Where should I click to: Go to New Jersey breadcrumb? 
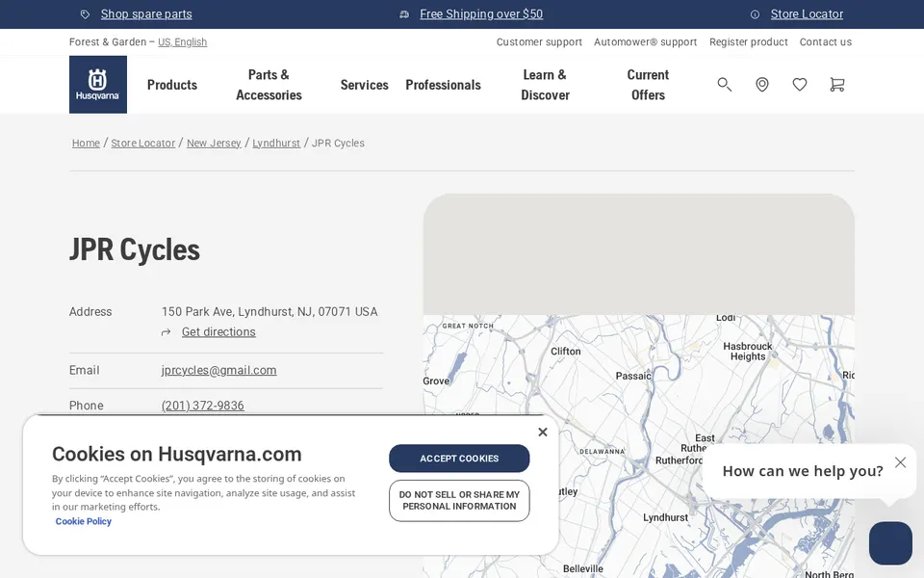pos(214,144)
